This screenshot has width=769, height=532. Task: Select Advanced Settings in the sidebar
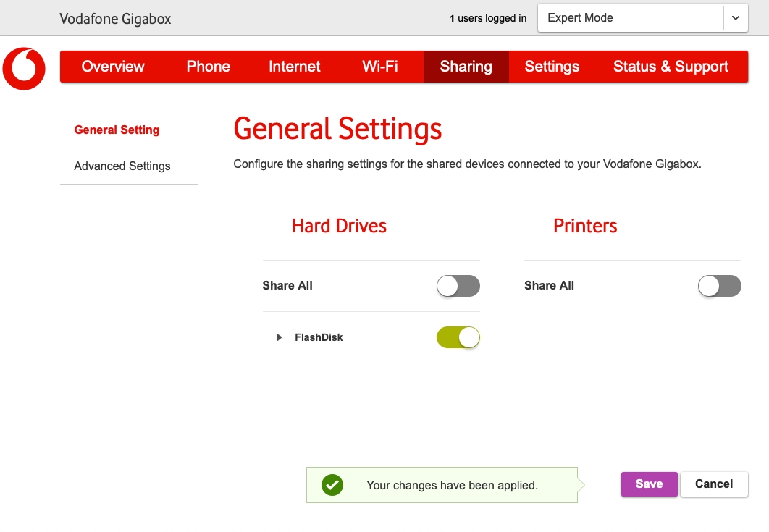coord(122,166)
